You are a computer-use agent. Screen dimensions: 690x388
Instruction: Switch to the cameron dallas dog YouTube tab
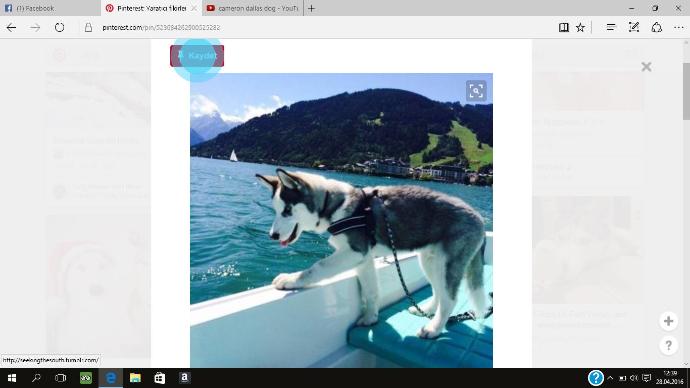point(253,8)
